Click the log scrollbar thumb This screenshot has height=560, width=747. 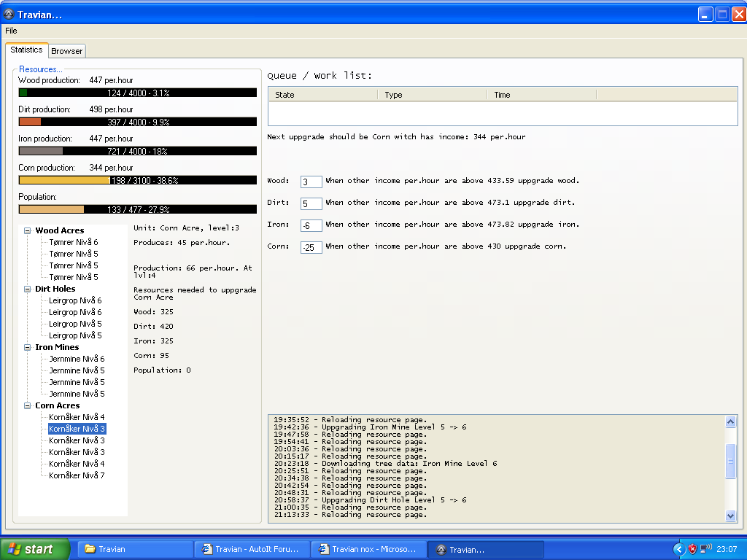(x=730, y=461)
